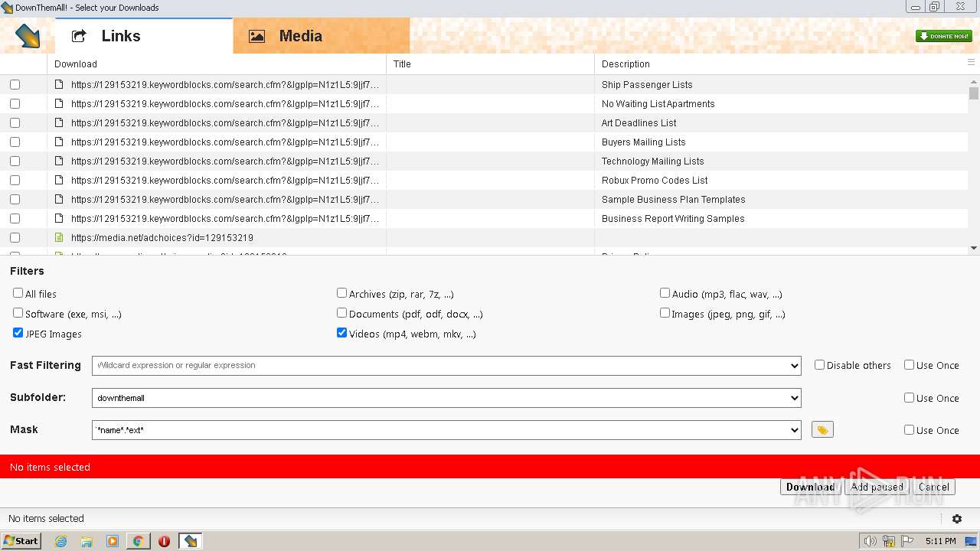Toggle Use Once for Mask
Screen dimensions: 980x551
tap(909, 429)
